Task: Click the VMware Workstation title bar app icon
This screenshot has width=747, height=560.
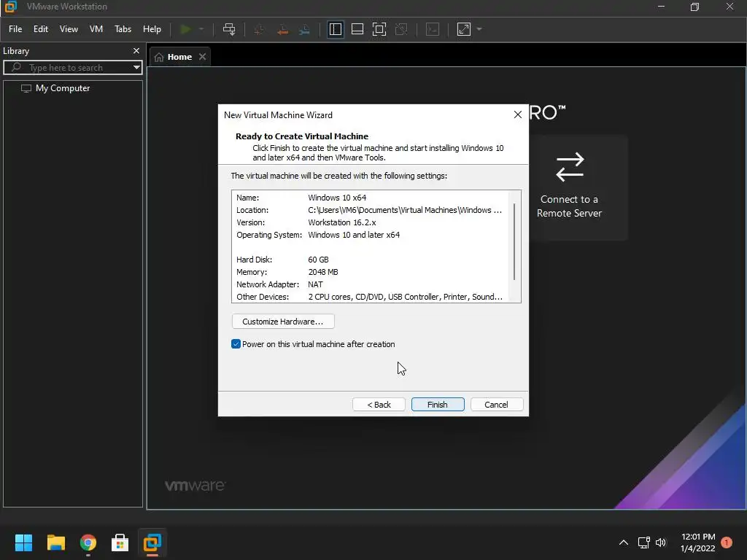Action: coord(10,7)
